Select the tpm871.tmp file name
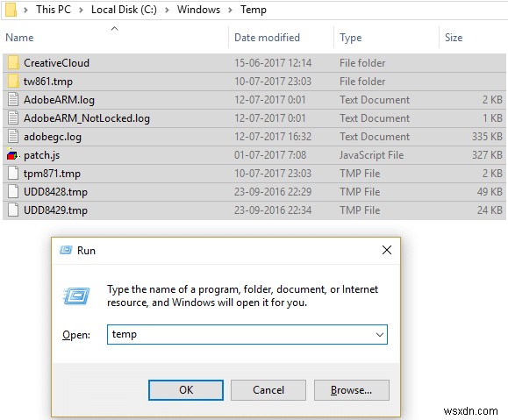The width and height of the screenshot is (508, 420). (x=52, y=174)
